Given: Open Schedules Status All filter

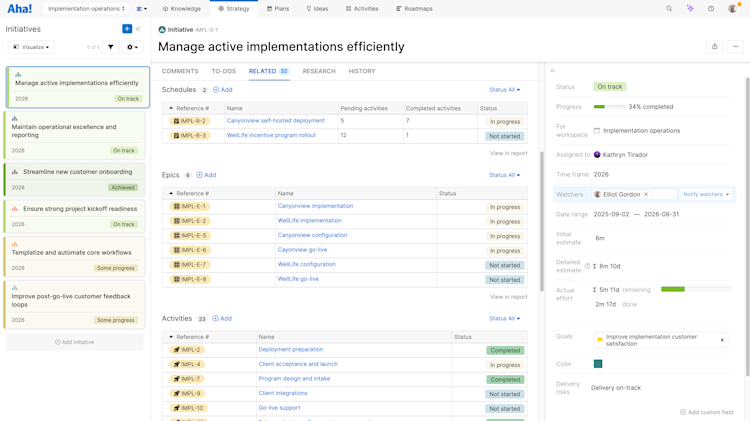Looking at the screenshot, I should coord(504,89).
